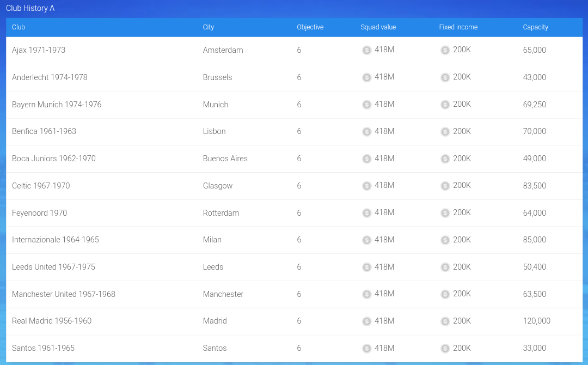Screen dimensions: 588x365
Task: Click the 120,000 capacity value
Action: point(537,321)
